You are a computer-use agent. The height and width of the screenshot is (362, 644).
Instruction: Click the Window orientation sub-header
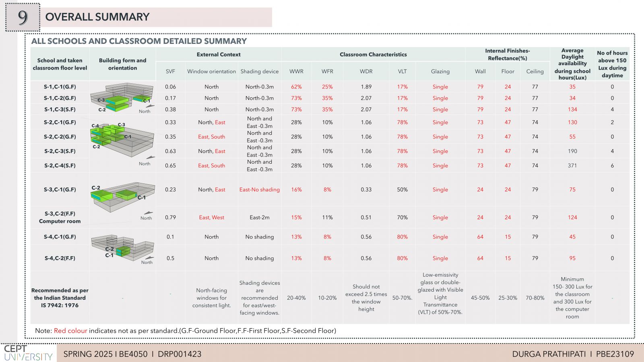pyautogui.click(x=211, y=71)
